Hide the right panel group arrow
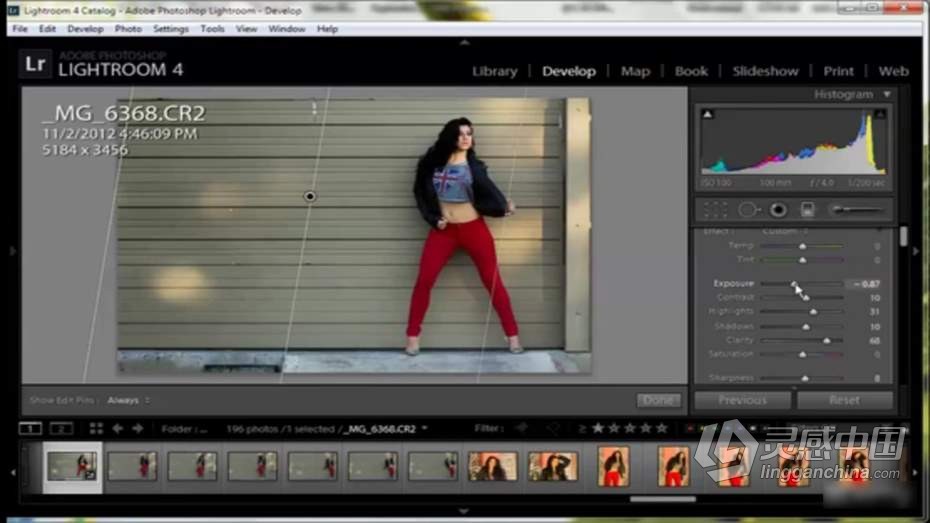Image resolution: width=930 pixels, height=523 pixels. (916, 251)
